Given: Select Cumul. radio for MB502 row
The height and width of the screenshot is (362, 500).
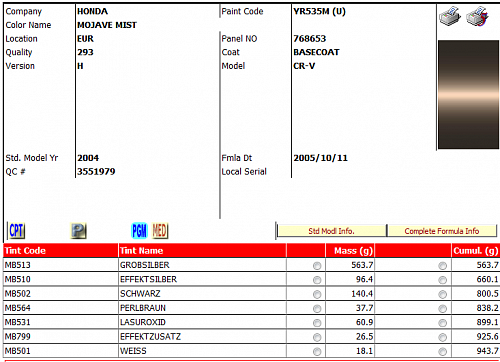Looking at the screenshot, I should pyautogui.click(x=443, y=294).
